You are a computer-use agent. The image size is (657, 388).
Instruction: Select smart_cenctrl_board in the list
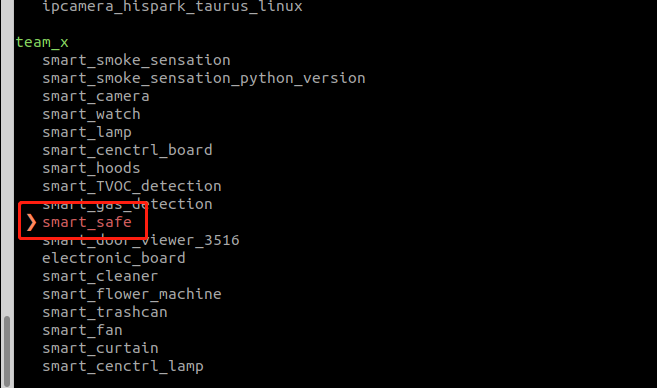coord(127,150)
